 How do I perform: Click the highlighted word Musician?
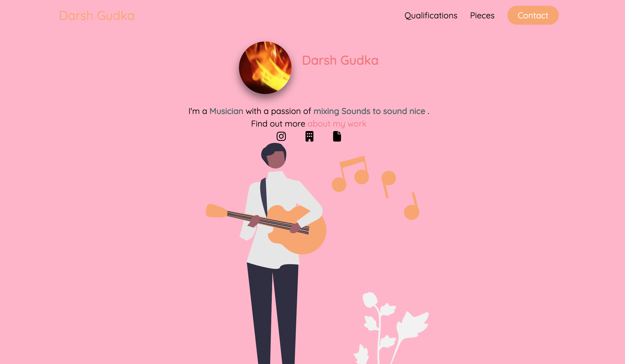pyautogui.click(x=226, y=111)
